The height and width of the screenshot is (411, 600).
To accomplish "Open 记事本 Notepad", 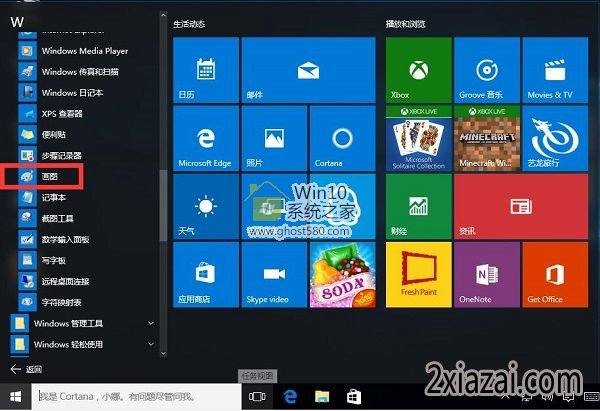I will [x=84, y=197].
